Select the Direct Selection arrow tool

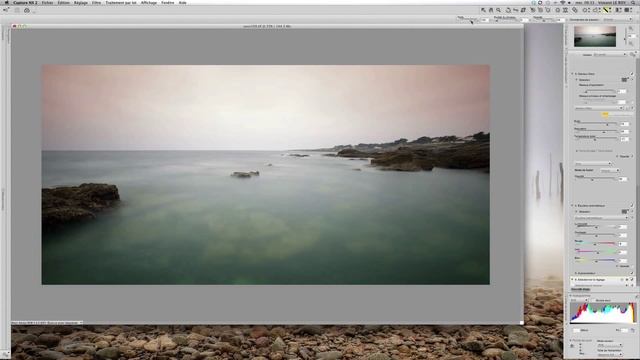click(483, 10)
